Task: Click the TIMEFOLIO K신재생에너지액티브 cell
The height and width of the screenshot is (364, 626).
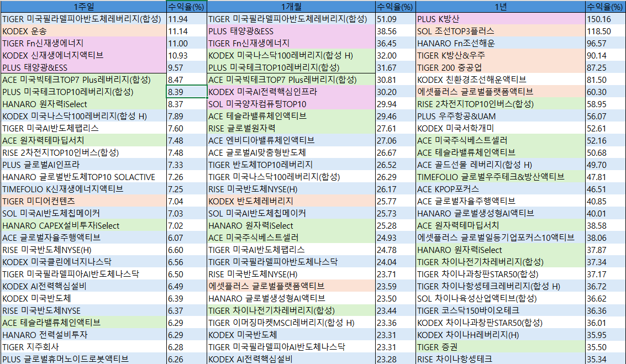Action: click(x=83, y=189)
